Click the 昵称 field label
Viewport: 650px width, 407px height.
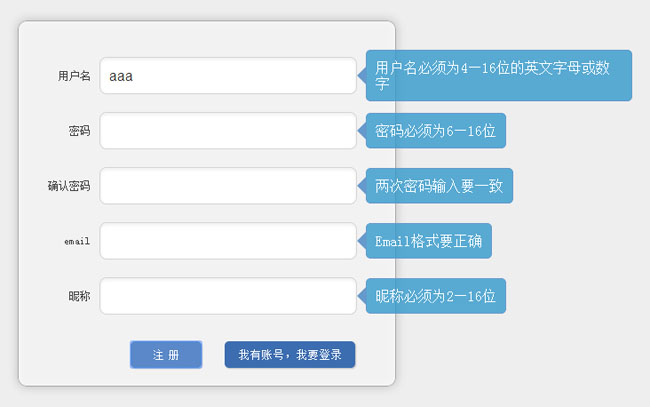(x=79, y=296)
